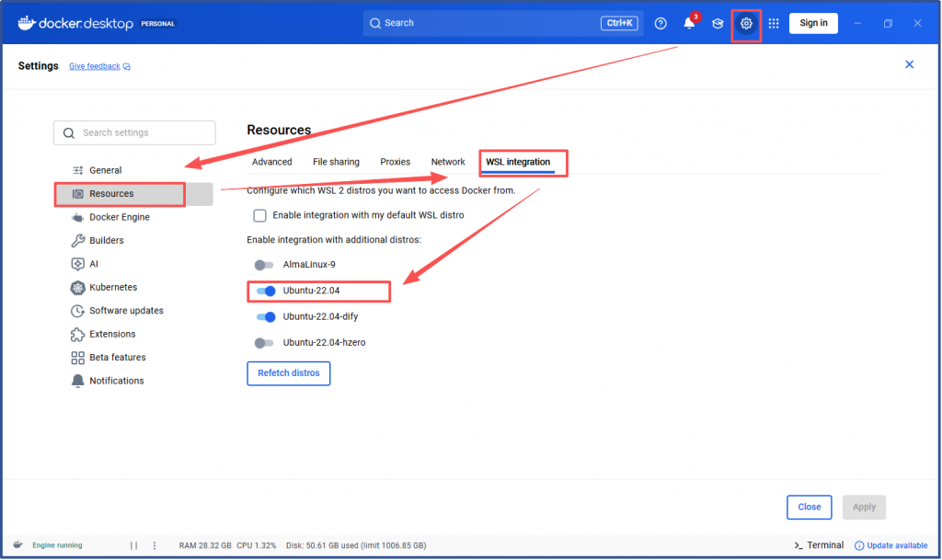Open notifications bell in top bar

tap(689, 23)
